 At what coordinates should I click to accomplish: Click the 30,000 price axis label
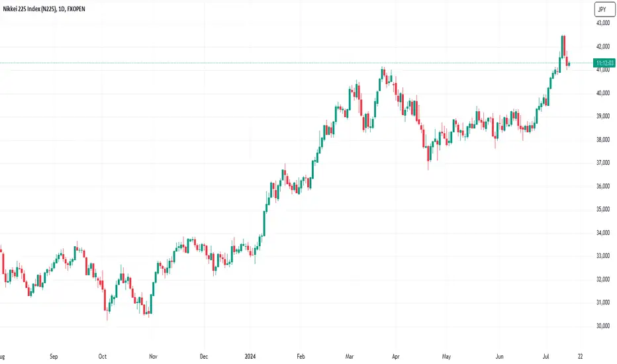pos(603,326)
